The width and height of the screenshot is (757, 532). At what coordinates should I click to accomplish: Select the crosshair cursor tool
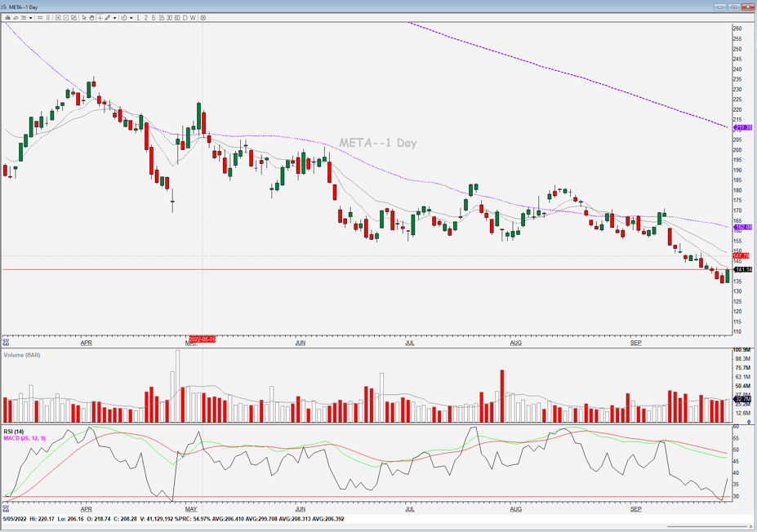(x=100, y=18)
